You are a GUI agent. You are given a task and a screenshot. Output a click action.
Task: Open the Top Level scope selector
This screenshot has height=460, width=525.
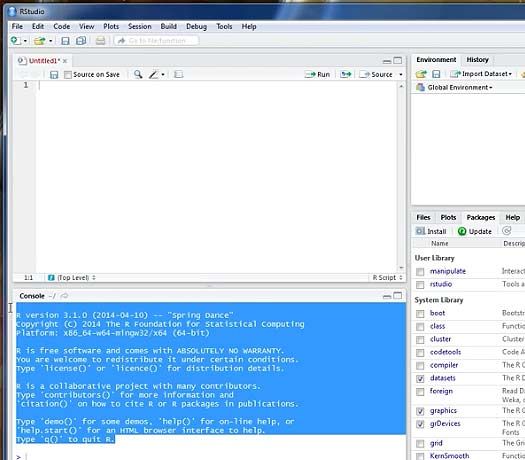click(x=77, y=278)
